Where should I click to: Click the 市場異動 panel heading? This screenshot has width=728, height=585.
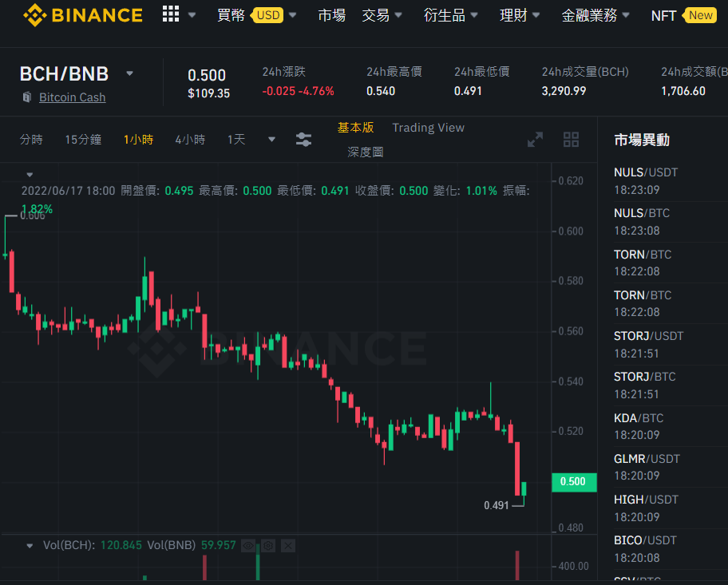tap(642, 140)
